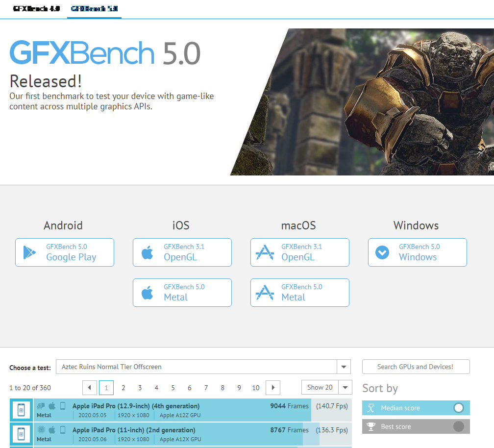Go to results page 8

point(222,388)
